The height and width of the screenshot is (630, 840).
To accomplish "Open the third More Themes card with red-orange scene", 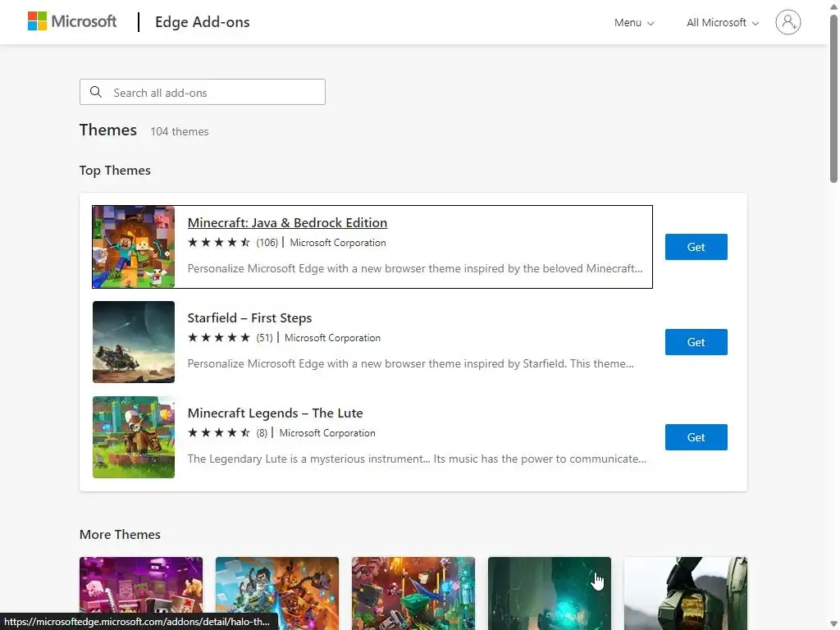I will (x=413, y=594).
